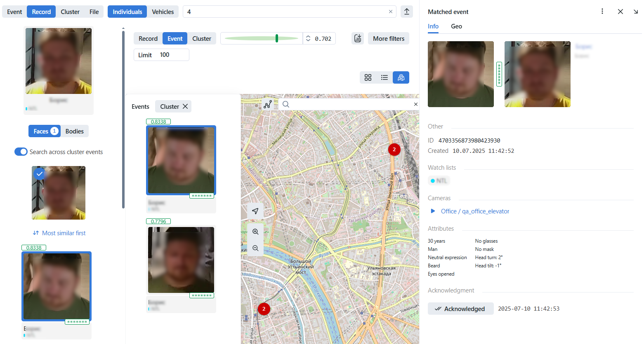Image resolution: width=644 pixels, height=344 pixels.
Task: Toggle the Vehicles filter option
Action: click(x=163, y=12)
